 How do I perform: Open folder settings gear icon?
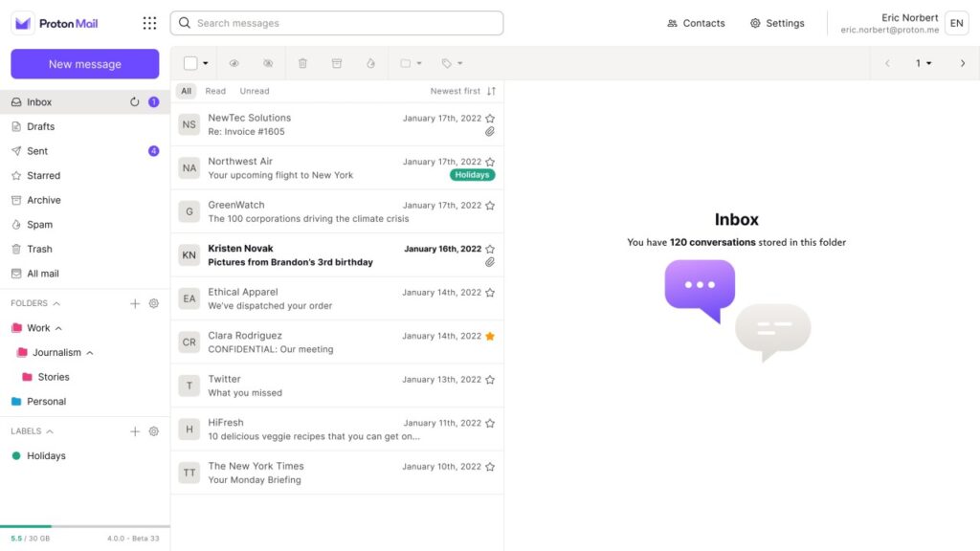tap(154, 303)
